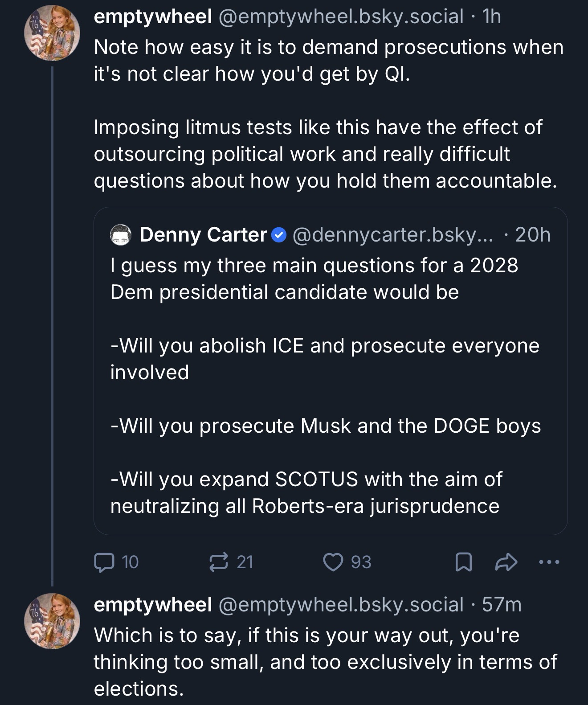
Task: Repost the emptywheel post
Action: coord(219,562)
